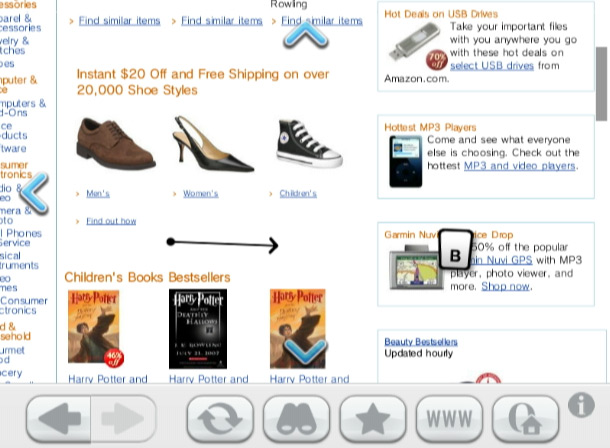The height and width of the screenshot is (448, 610).
Task: Open the Beauty Bestsellers link
Action: pyautogui.click(x=421, y=341)
